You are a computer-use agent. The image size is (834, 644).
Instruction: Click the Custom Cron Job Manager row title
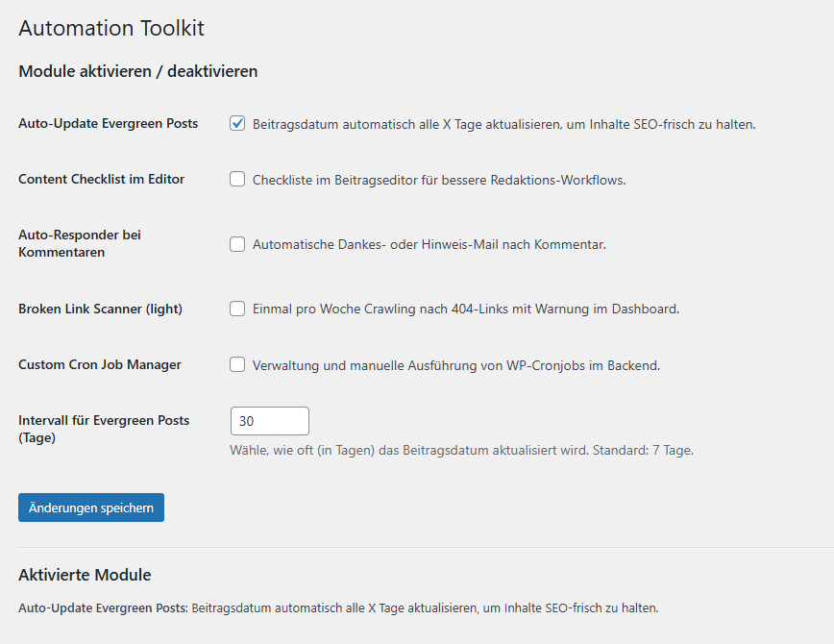click(x=100, y=364)
